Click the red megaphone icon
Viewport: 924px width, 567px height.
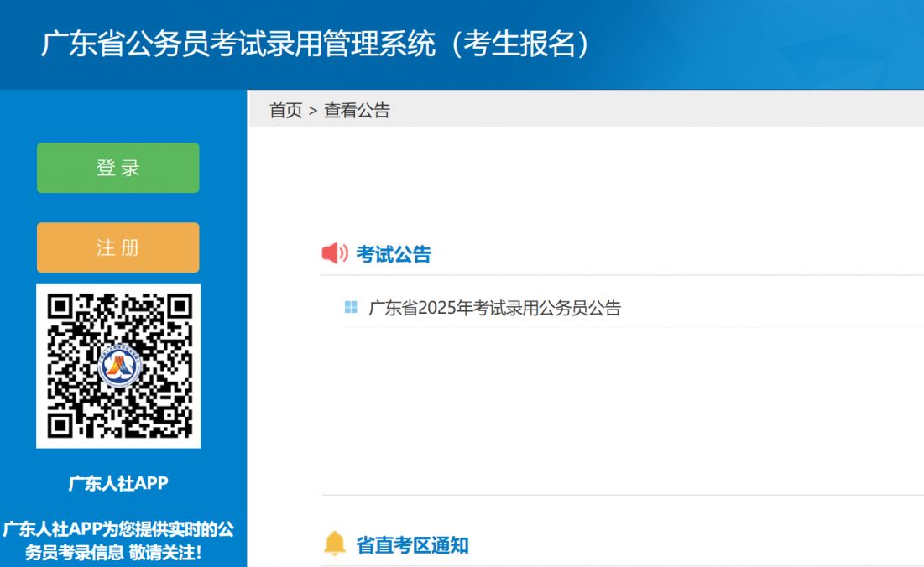[x=335, y=253]
